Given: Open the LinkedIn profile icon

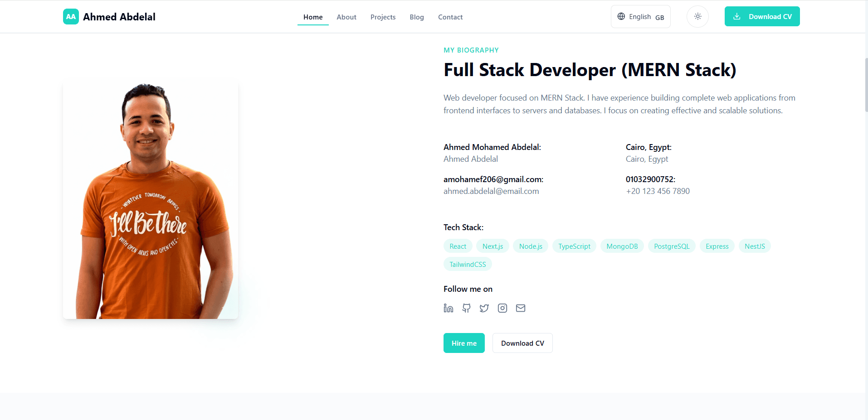Looking at the screenshot, I should 449,308.
